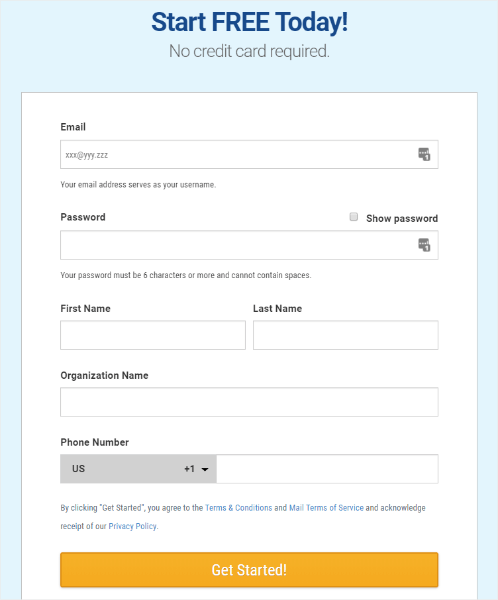
Task: Open the Privacy Policy link
Action: click(132, 526)
